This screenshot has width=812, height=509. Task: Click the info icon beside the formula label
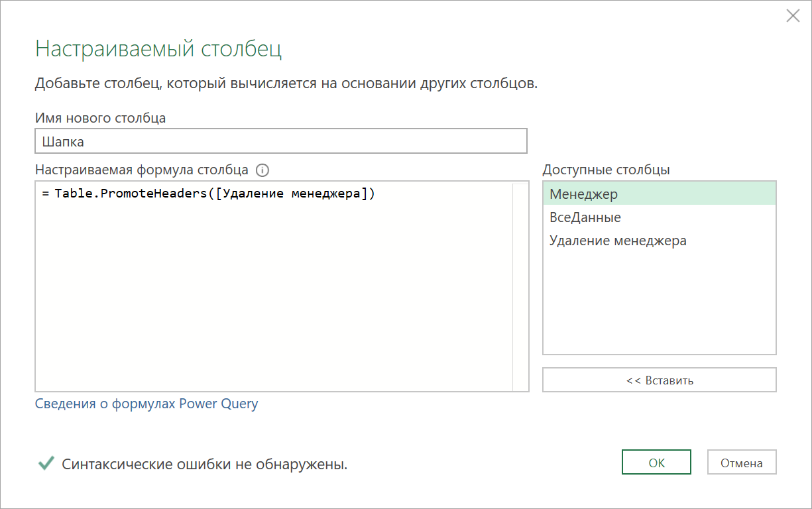[262, 170]
